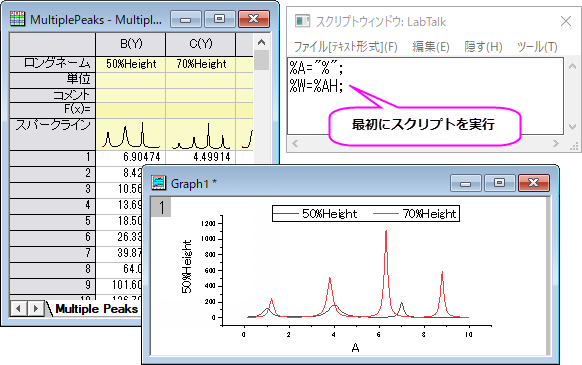The height and width of the screenshot is (365, 582).
Task: Click the script window resize grip
Action: click(574, 146)
